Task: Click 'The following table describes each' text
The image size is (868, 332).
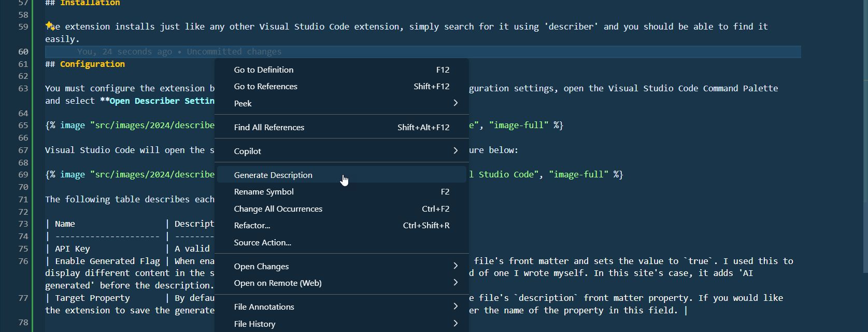Action: 130,199
